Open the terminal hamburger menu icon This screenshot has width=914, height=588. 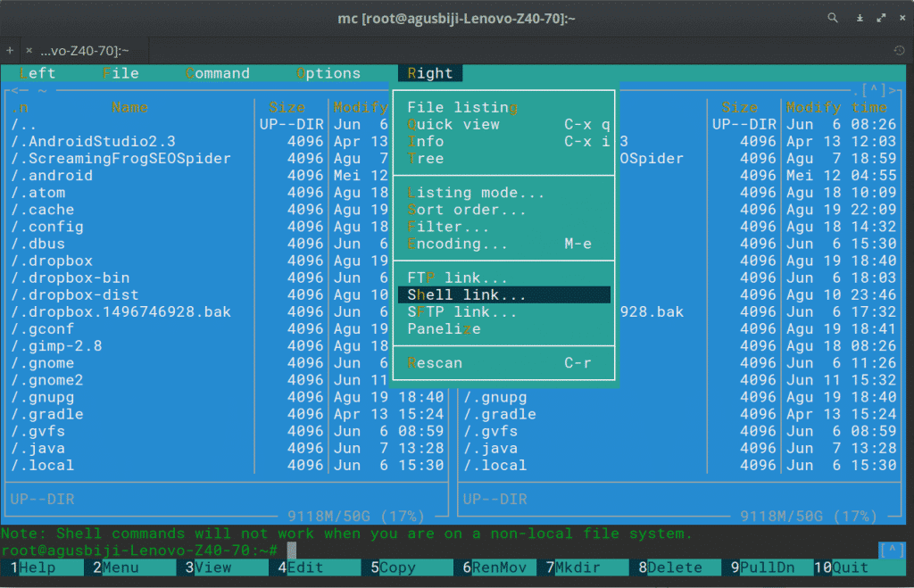(x=860, y=18)
